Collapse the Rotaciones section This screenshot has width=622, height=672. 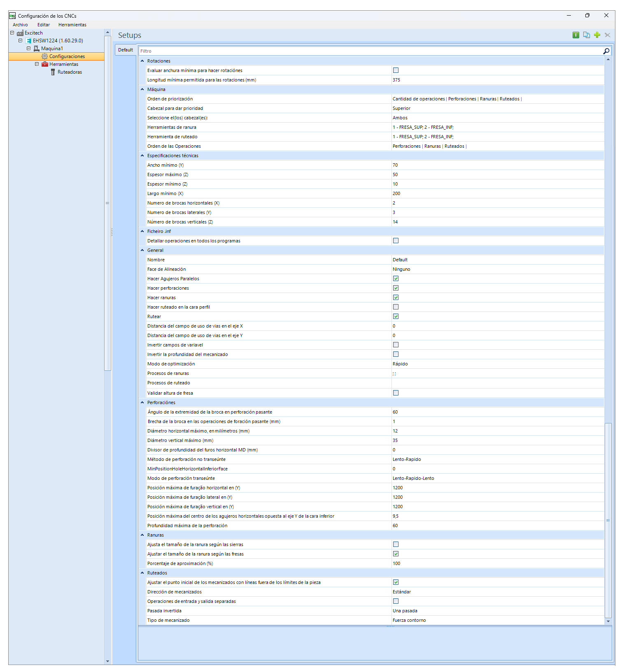click(x=142, y=61)
